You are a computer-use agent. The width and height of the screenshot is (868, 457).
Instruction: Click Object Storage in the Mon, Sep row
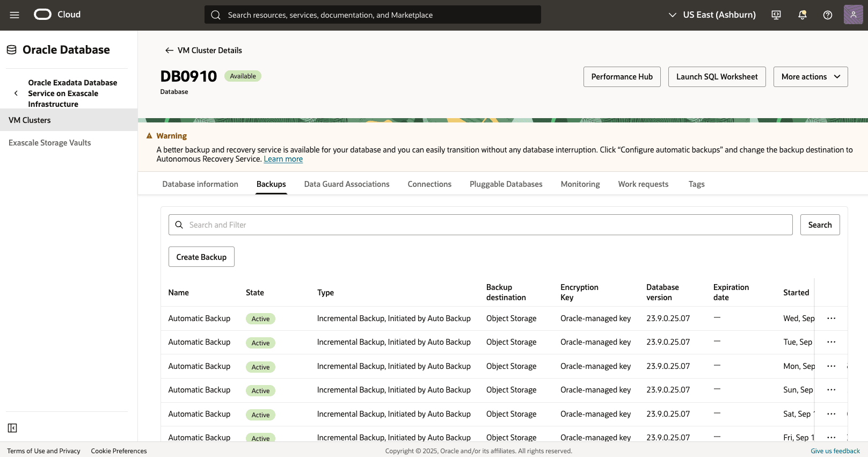point(512,366)
